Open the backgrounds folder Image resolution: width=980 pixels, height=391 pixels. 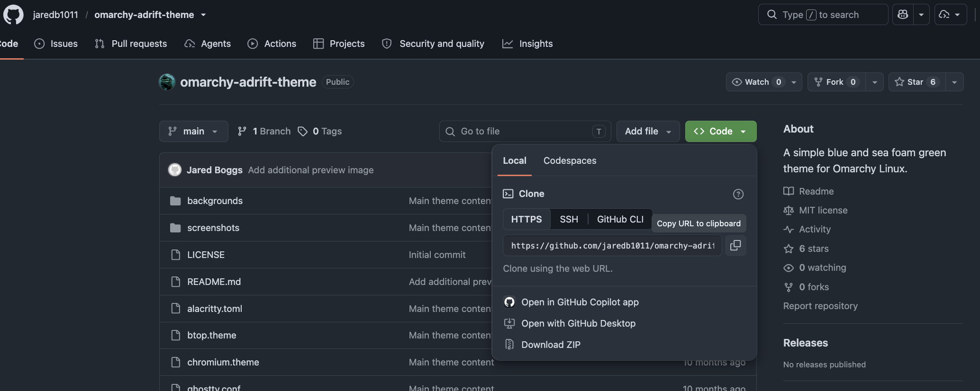point(215,201)
